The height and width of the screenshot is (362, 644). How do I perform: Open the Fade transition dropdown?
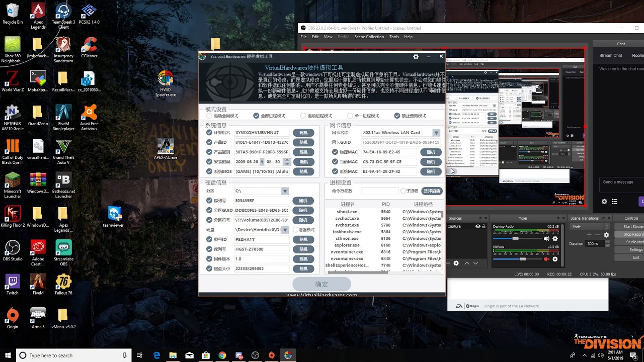589,227
